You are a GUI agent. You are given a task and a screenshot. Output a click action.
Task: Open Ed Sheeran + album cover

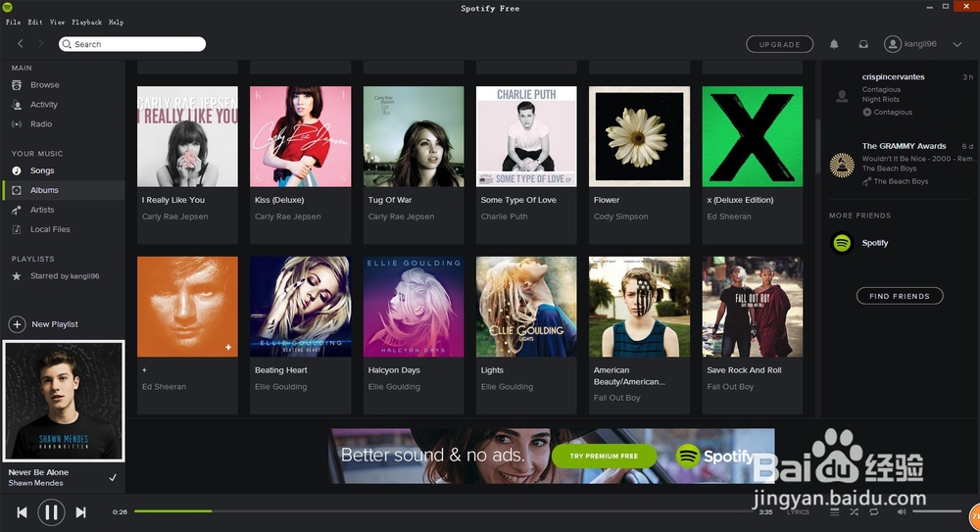187,307
